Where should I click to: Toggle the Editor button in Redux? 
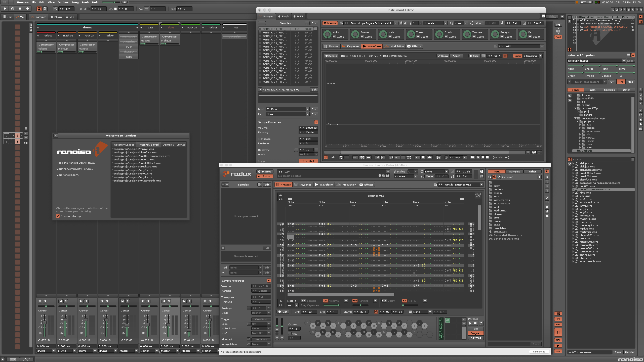pyautogui.click(x=265, y=176)
